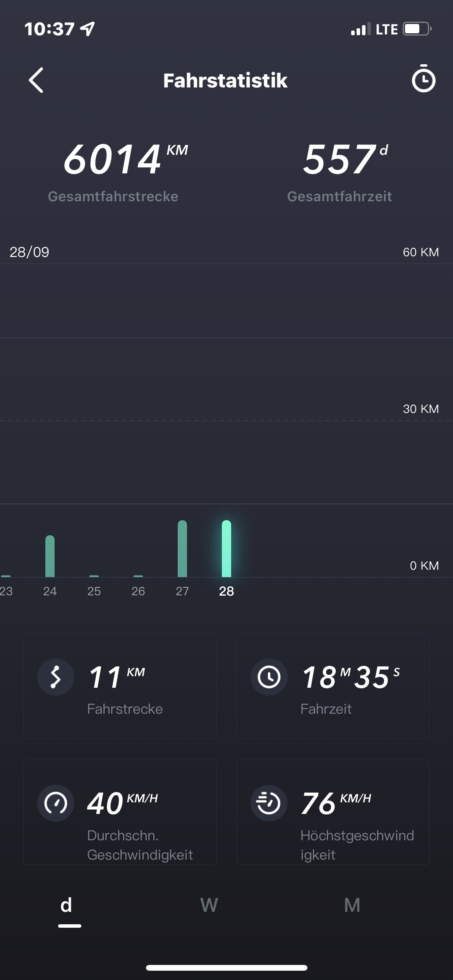The width and height of the screenshot is (453, 980).
Task: Switch to the monthly M tab
Action: (x=352, y=905)
